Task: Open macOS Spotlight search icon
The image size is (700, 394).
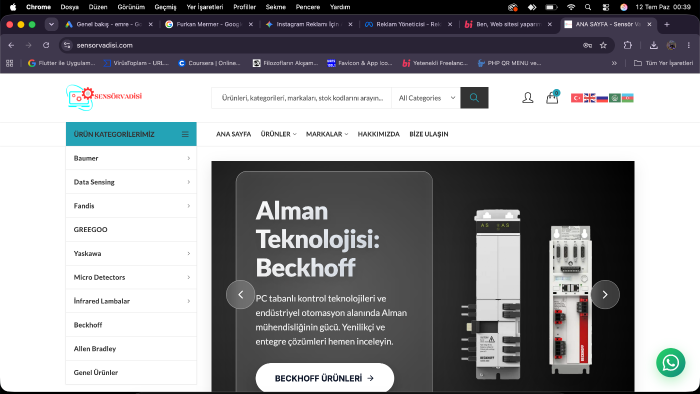Action: tap(588, 7)
